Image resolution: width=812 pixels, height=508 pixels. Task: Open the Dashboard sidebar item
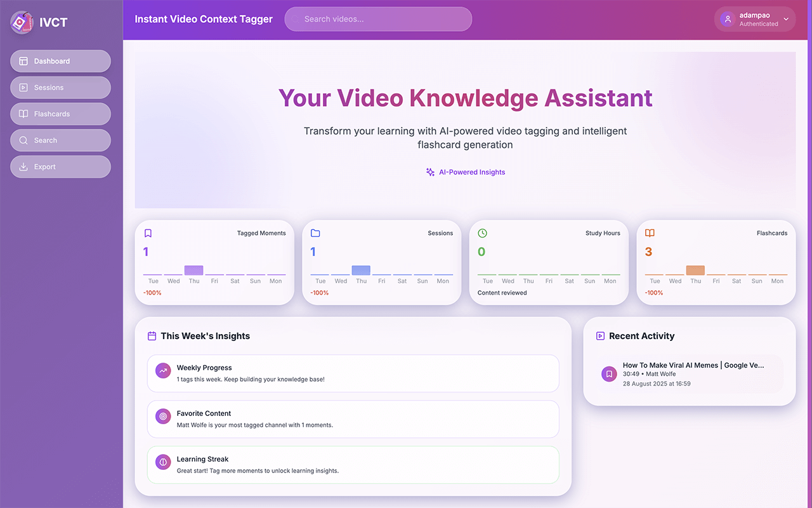click(x=60, y=61)
